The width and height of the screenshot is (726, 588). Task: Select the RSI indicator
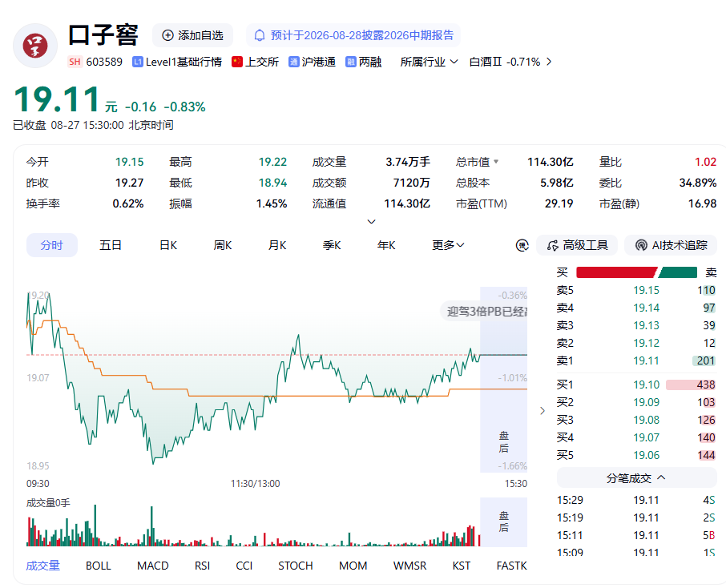(203, 566)
